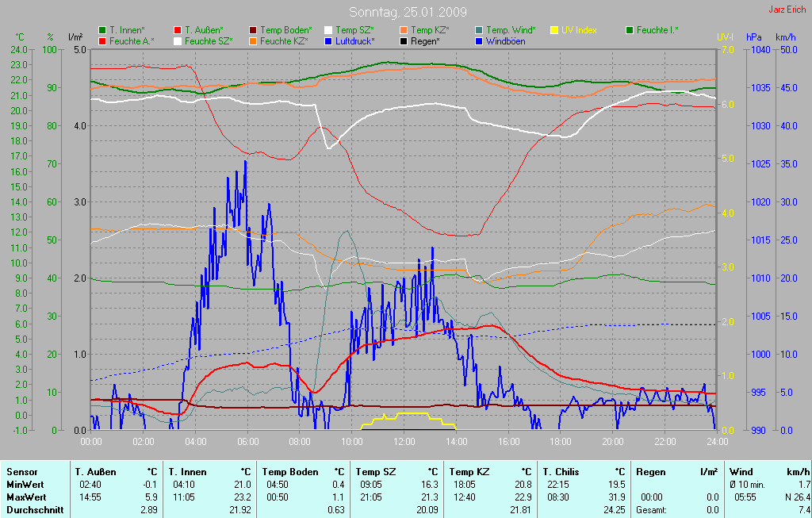Click the 'Temp KZ' table column header
812x518 pixels.
[469, 473]
